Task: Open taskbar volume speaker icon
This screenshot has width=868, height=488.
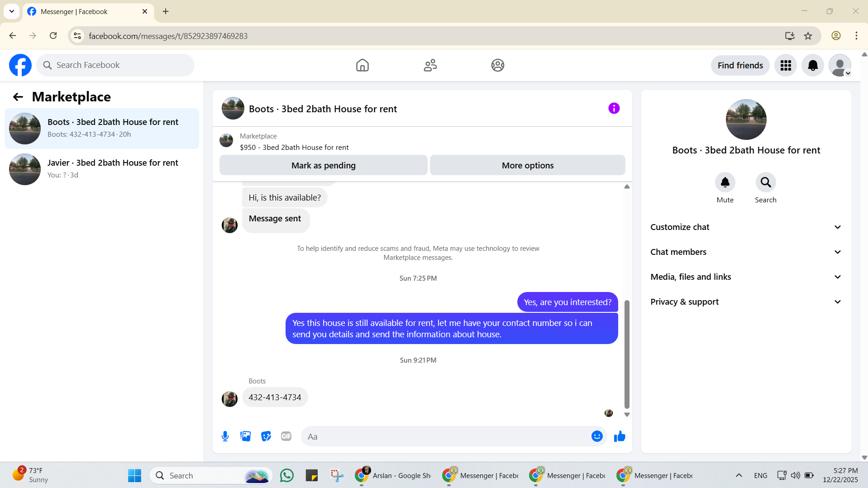Action: pos(795,475)
